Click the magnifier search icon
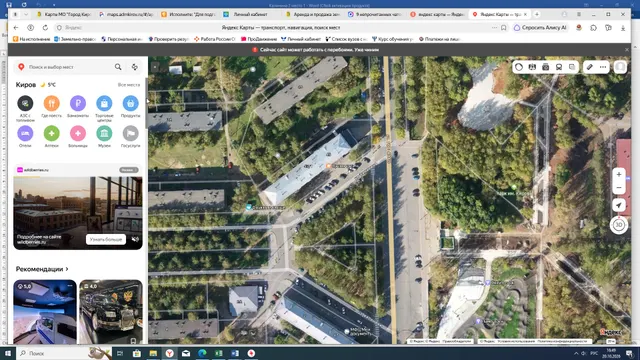This screenshot has height=360, width=640. point(118,67)
